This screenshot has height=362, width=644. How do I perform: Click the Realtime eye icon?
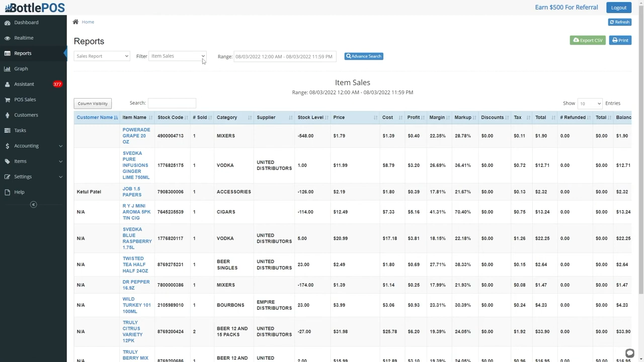7,38
